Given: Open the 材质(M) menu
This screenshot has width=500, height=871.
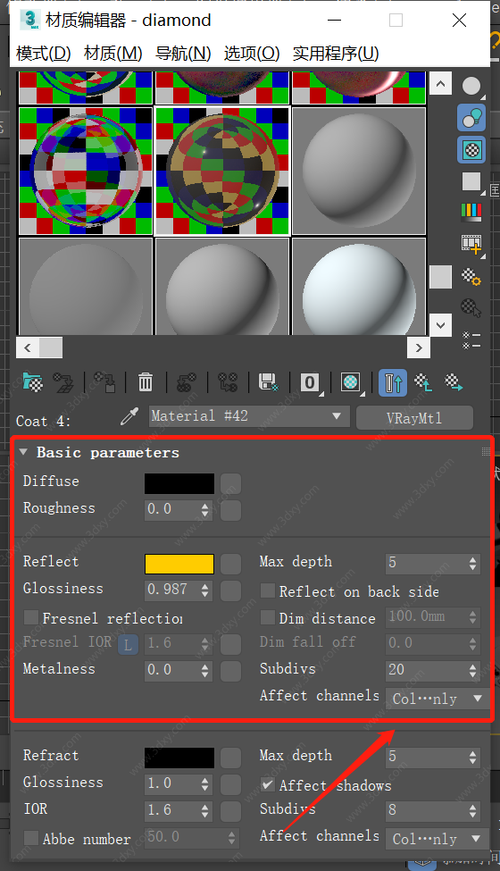Looking at the screenshot, I should 113,53.
